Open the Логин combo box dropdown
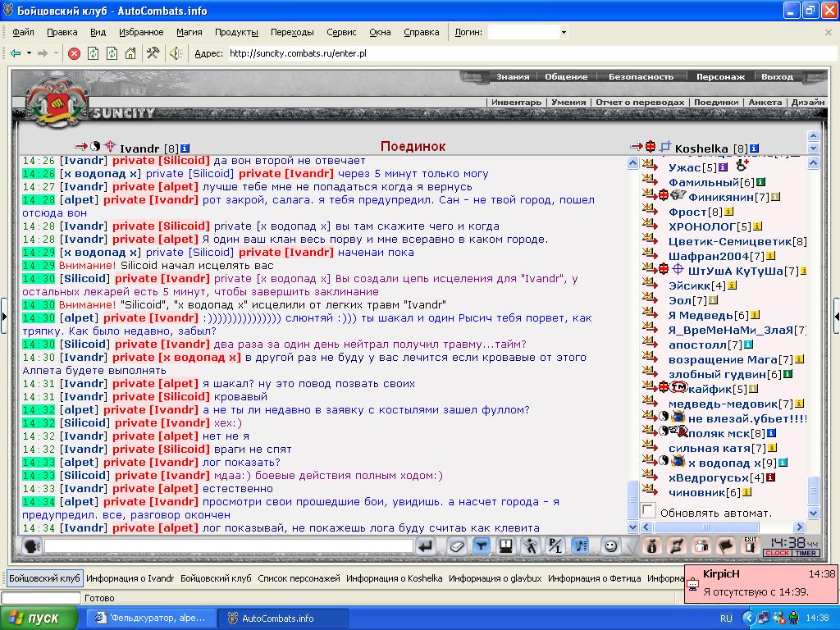The height and width of the screenshot is (630, 840). click(x=563, y=32)
